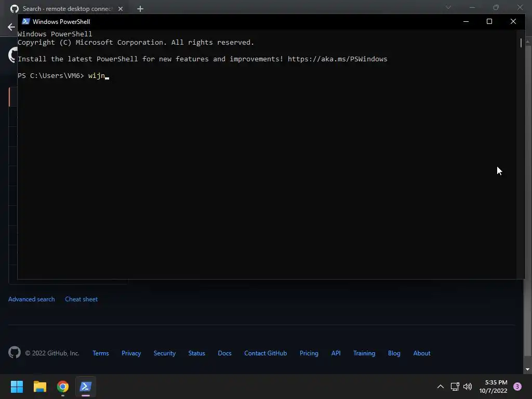Open Chrome tab search dropdown chevron
The image size is (532, 399).
[x=448, y=7]
